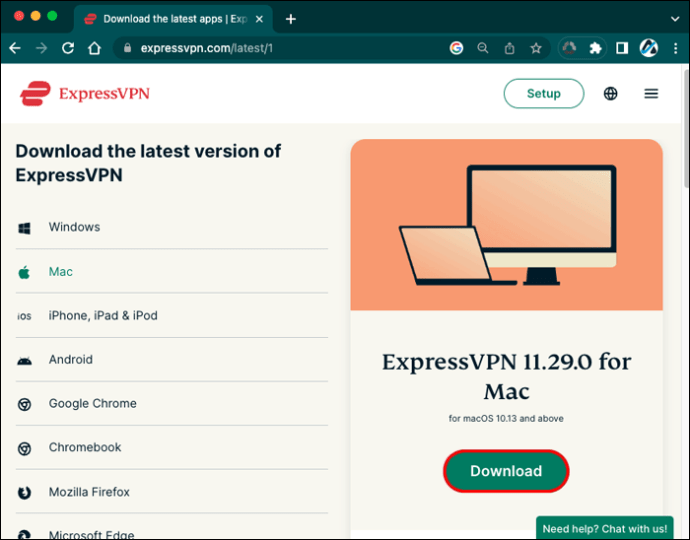Viewport: 690px width, 540px height.
Task: Toggle the browser side panel icon
Action: [x=622, y=48]
